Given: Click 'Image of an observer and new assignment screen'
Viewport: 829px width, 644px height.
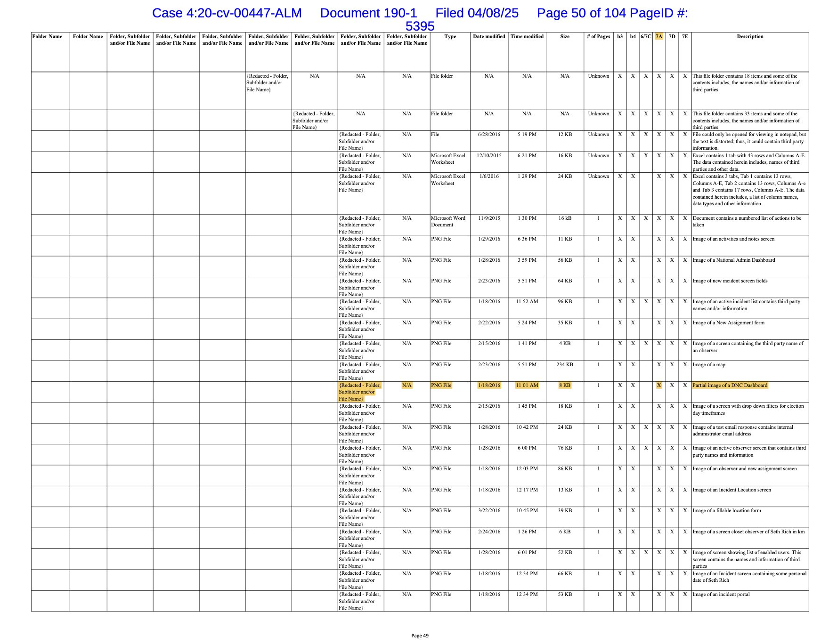Looking at the screenshot, I should [745, 469].
